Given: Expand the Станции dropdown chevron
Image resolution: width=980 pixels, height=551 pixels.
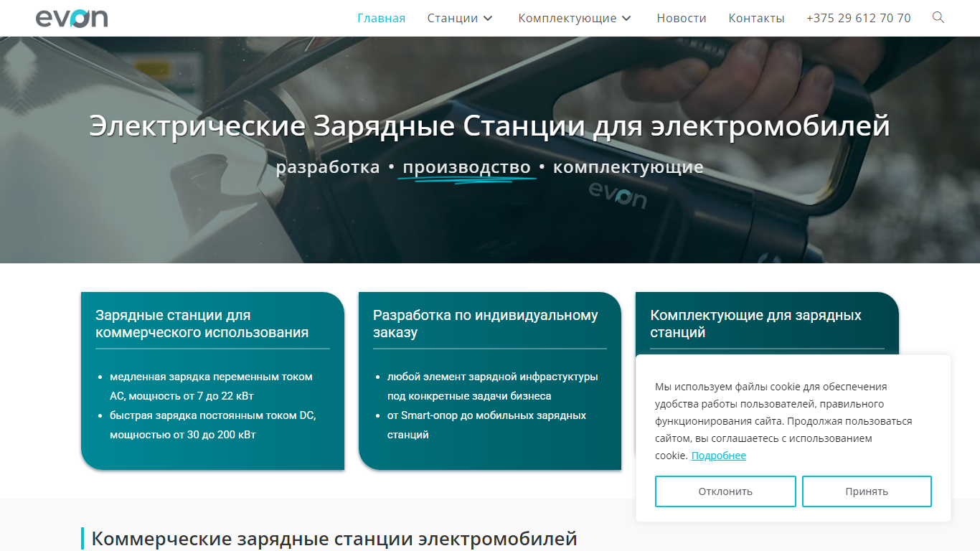Looking at the screenshot, I should click(x=489, y=18).
